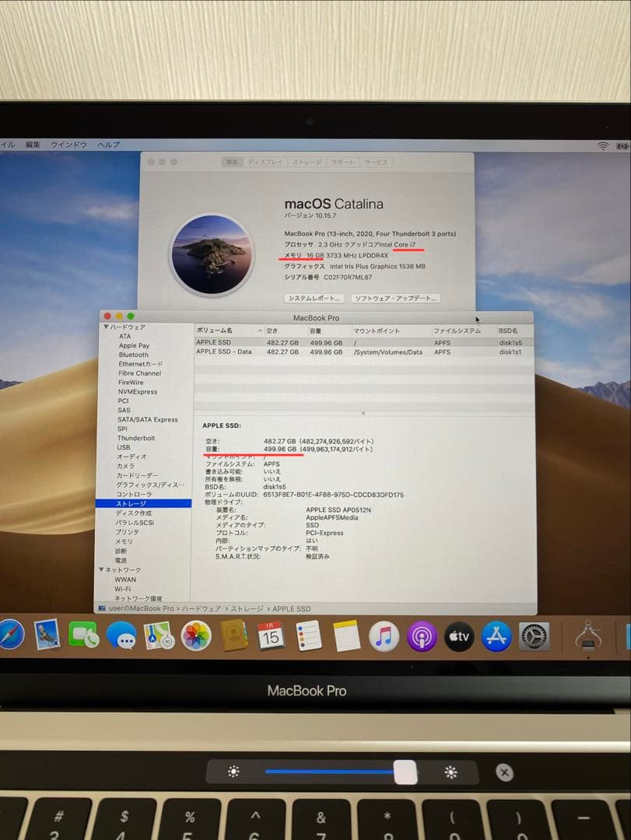Open the Apple TV app from the Dock
The width and height of the screenshot is (631, 840).
point(459,636)
